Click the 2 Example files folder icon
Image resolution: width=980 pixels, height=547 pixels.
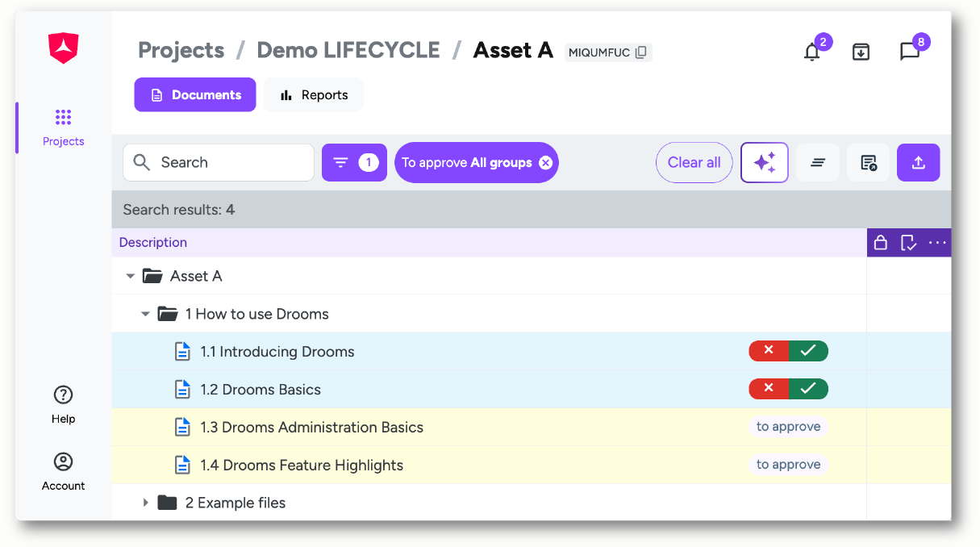click(167, 503)
